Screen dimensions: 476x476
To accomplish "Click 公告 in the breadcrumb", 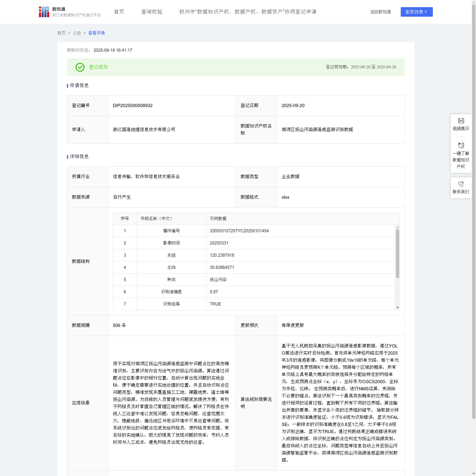I will click(x=77, y=33).
